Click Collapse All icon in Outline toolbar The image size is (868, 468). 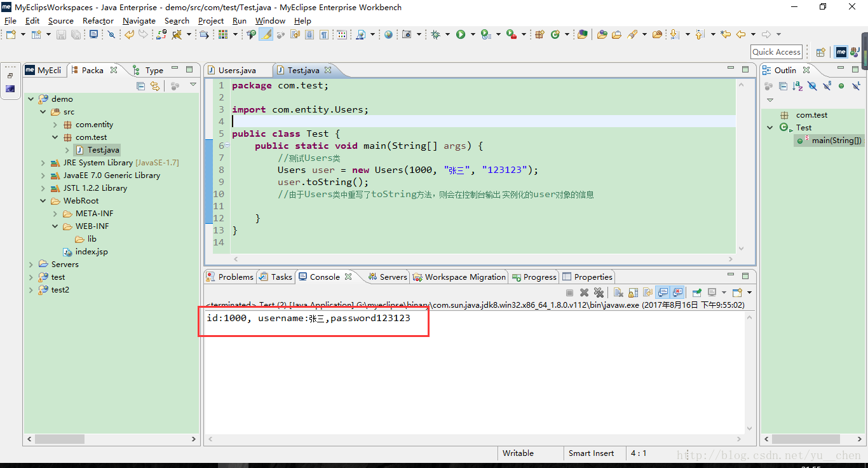tap(783, 86)
